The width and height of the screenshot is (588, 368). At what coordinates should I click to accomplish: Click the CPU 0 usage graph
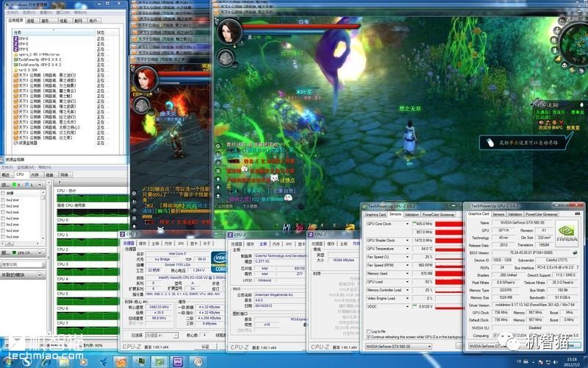click(x=93, y=227)
